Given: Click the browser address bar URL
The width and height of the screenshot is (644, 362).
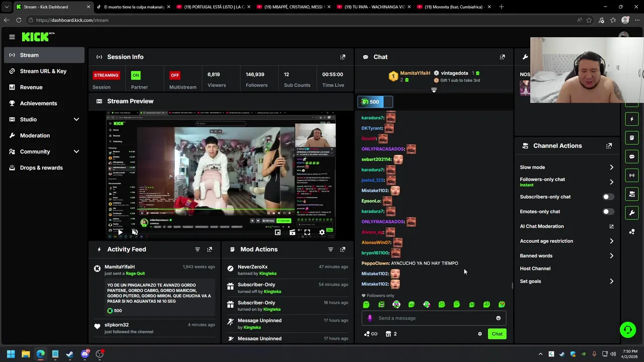Looking at the screenshot, I should pyautogui.click(x=72, y=20).
